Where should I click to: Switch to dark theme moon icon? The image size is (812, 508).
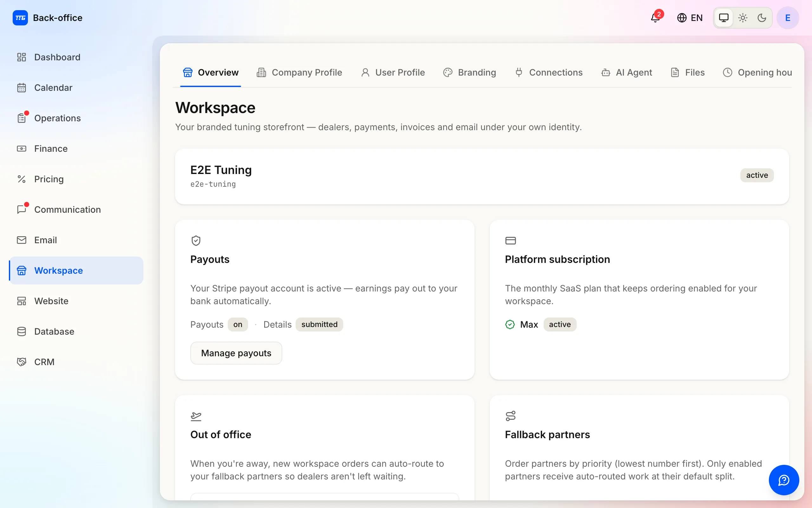(762, 18)
